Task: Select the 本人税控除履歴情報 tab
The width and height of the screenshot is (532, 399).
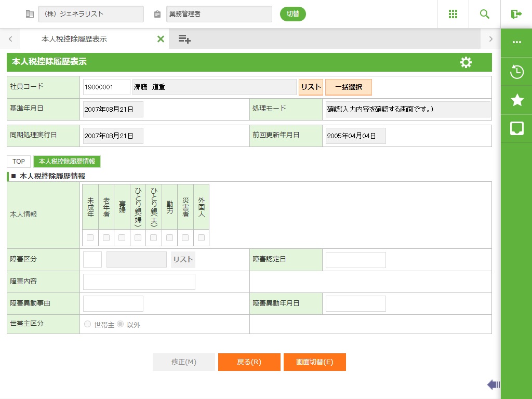Action: 67,162
